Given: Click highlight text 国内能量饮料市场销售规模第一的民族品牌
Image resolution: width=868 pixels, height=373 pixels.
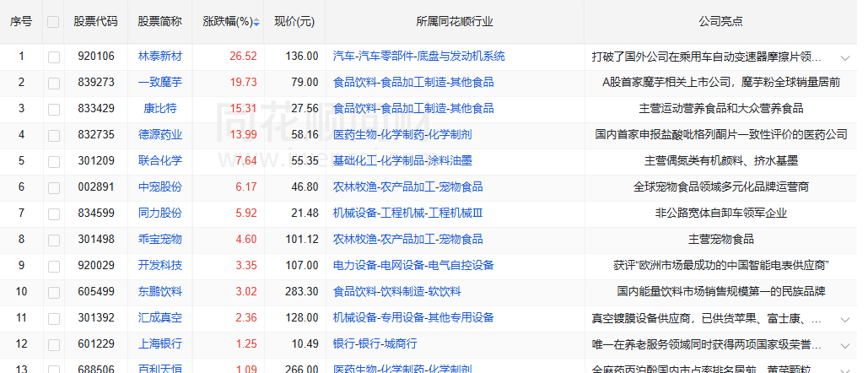Looking at the screenshot, I should click(720, 291).
